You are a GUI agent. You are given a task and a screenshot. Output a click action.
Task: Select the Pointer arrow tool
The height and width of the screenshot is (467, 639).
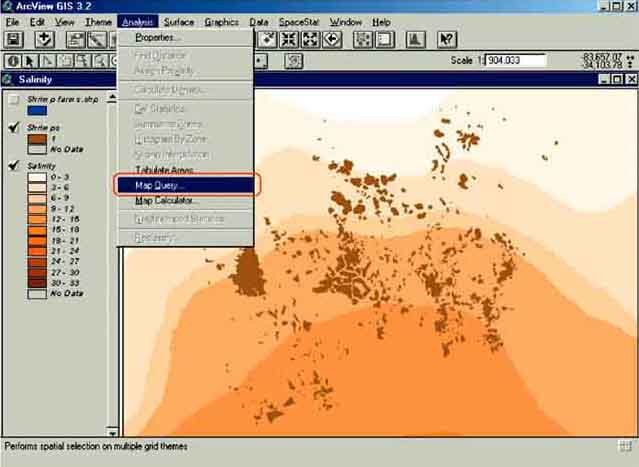[30, 61]
